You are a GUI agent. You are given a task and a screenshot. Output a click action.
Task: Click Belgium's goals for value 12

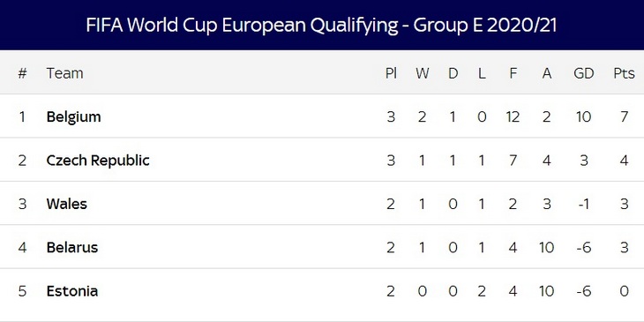(513, 117)
